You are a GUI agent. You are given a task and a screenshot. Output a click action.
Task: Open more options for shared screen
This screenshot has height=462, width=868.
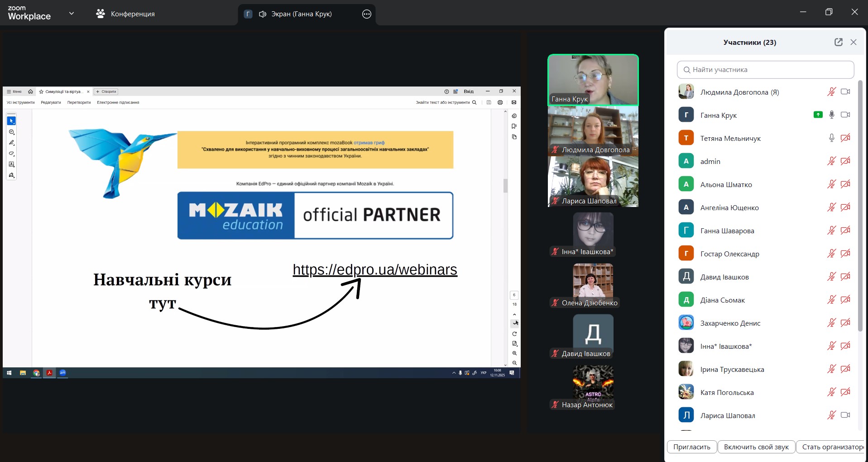coord(366,14)
